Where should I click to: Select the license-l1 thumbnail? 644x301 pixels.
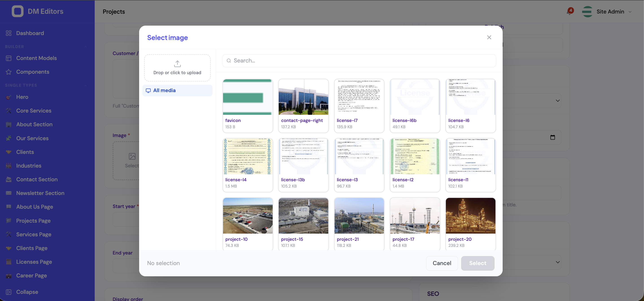[470, 156]
